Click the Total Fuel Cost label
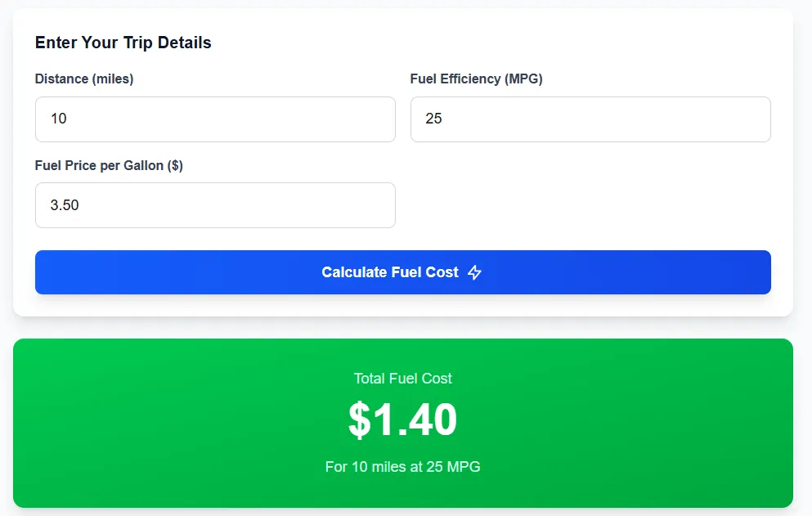812x516 pixels. 402,378
